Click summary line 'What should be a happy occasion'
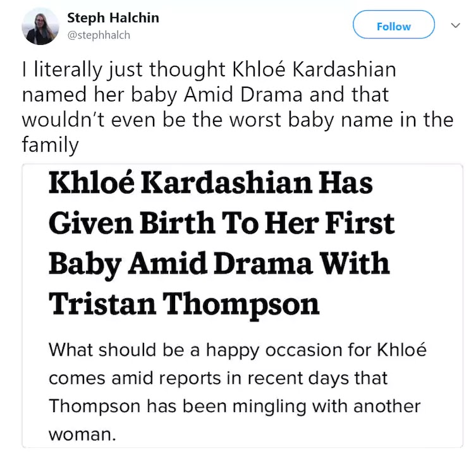Image resolution: width=476 pixels, height=460 pixels. point(237,349)
